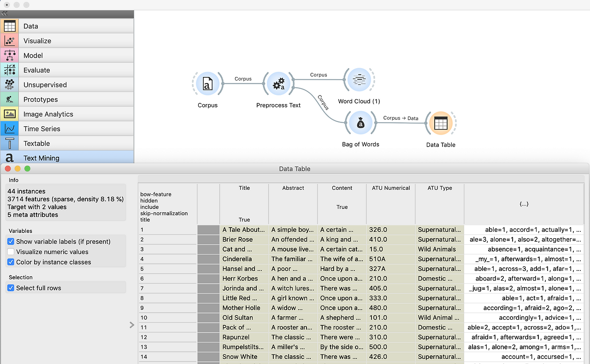Click the Brier Rose title cell

[244, 240]
